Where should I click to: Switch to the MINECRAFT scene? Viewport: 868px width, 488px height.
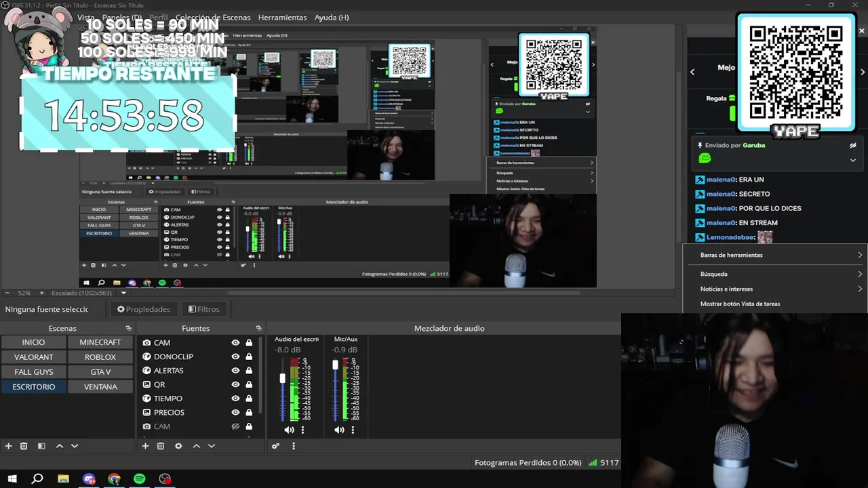100,342
